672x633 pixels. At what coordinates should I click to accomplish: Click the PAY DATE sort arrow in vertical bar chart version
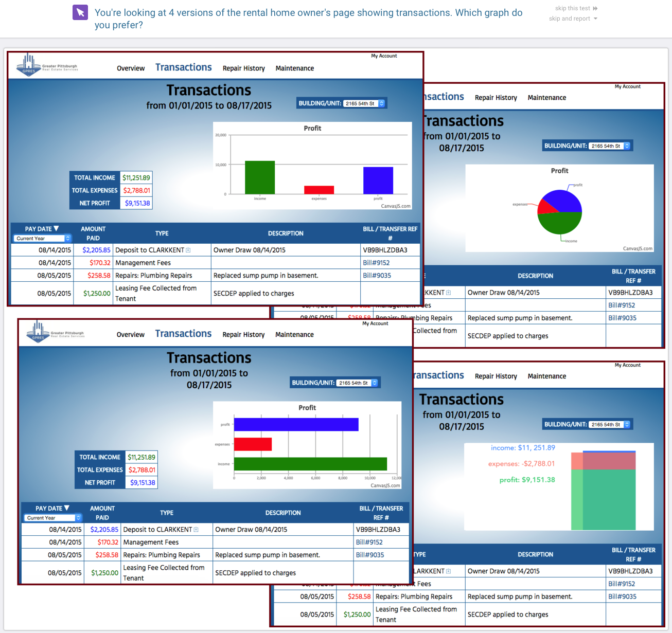(x=57, y=229)
